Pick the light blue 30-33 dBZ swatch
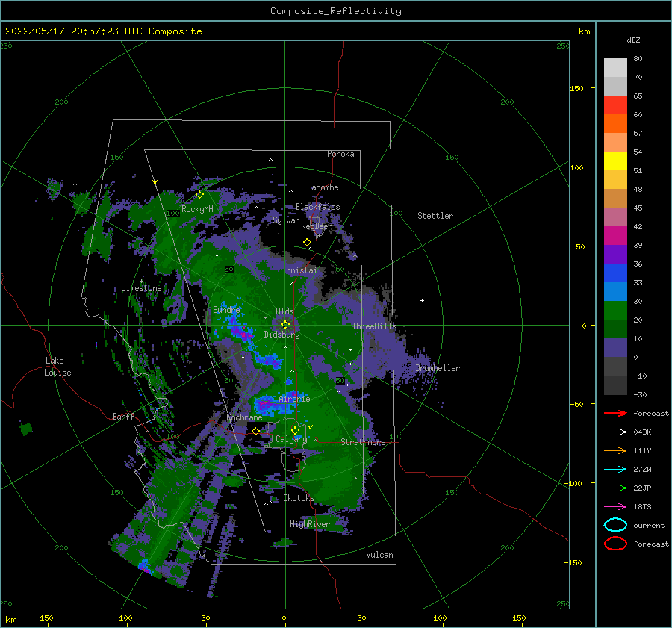Image resolution: width=672 pixels, height=628 pixels. point(615,292)
